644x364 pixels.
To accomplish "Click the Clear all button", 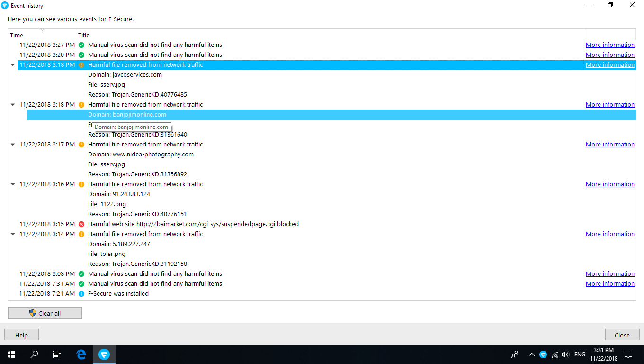I will pyautogui.click(x=45, y=313).
